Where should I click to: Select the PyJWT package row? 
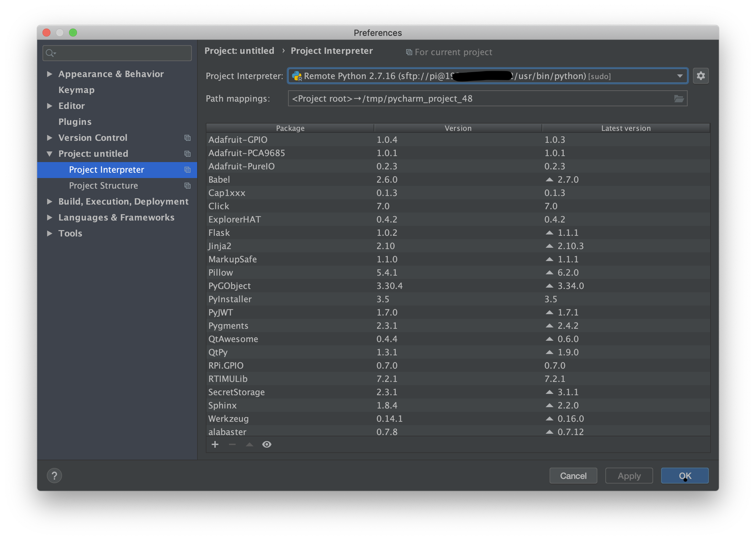tap(458, 313)
